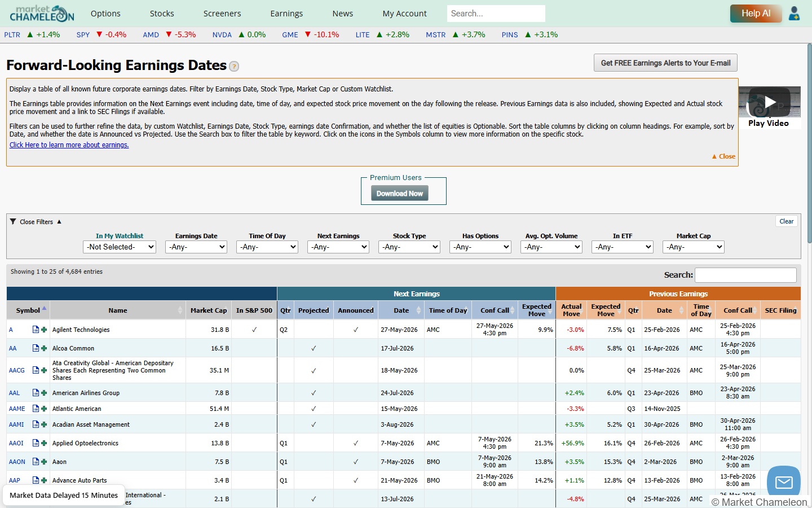Open the Stocks menu
812x508 pixels.
162,14
